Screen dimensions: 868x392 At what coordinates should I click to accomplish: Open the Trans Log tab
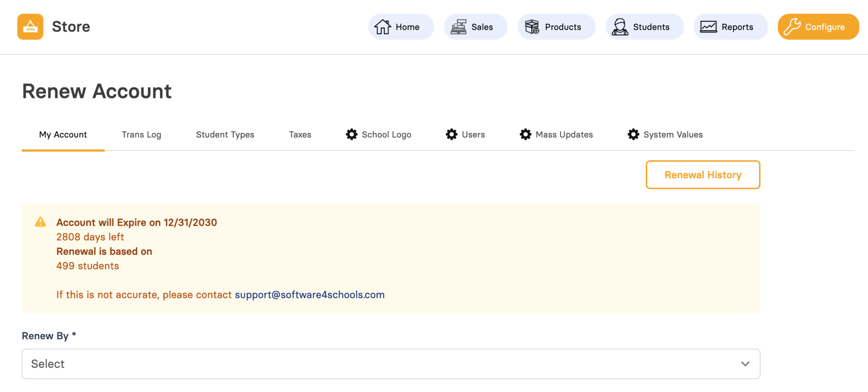click(x=142, y=134)
